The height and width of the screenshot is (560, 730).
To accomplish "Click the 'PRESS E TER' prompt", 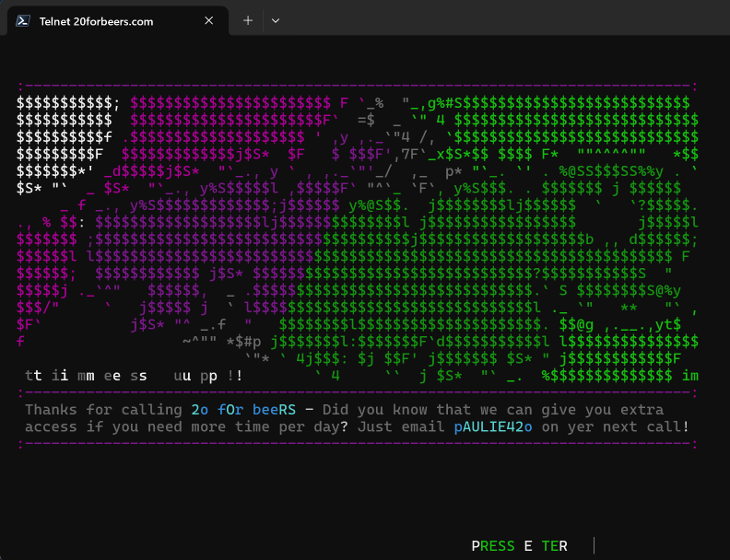I will tap(519, 545).
